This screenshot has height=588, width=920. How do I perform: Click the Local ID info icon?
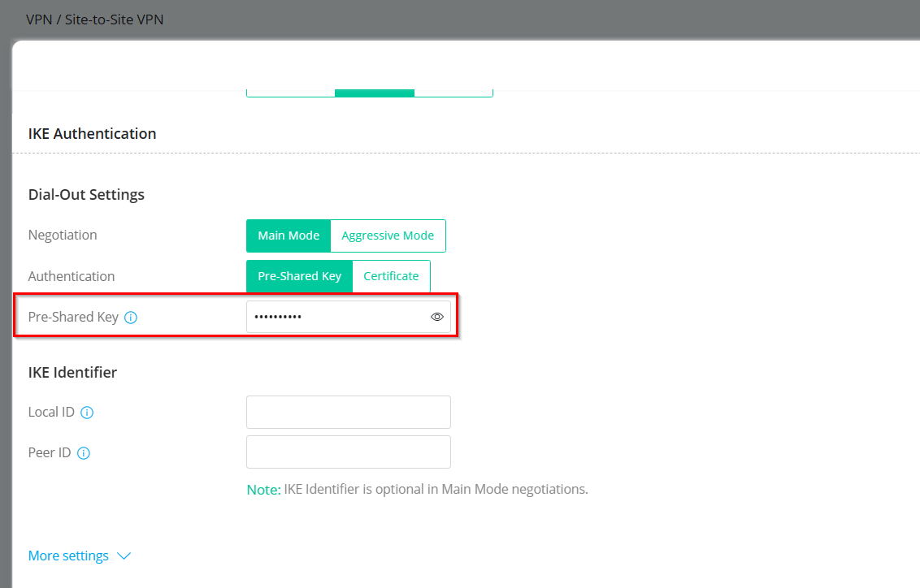click(87, 413)
